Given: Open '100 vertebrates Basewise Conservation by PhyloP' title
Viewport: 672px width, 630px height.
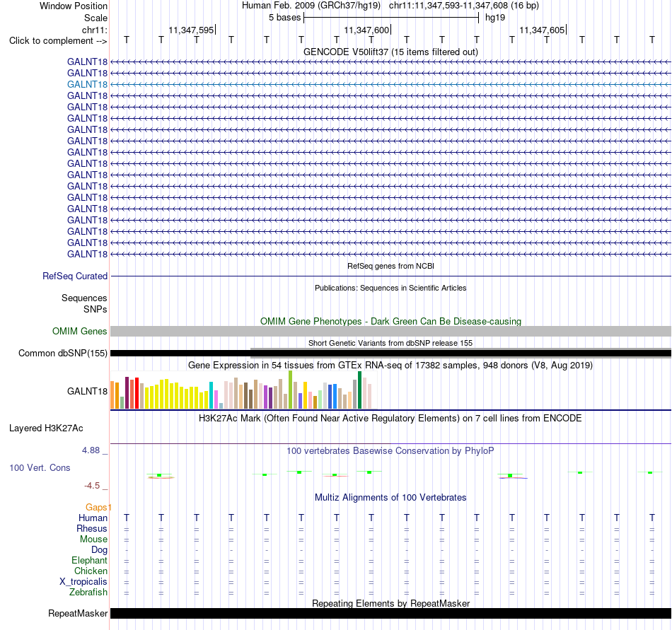Looking at the screenshot, I should (x=390, y=450).
